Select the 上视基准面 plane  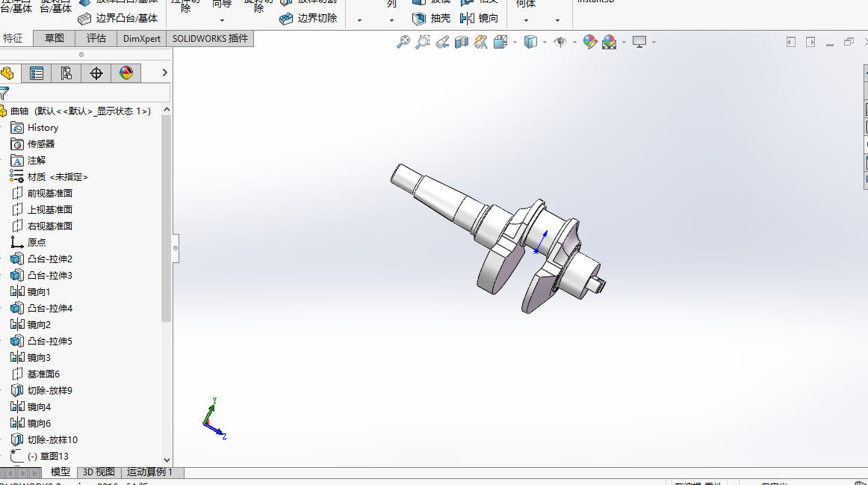point(42,210)
